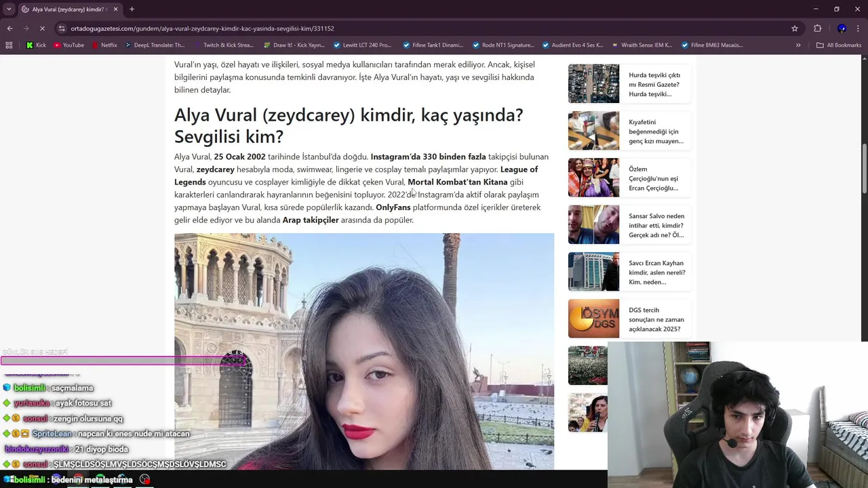Image resolution: width=868 pixels, height=488 pixels.
Task: Click the main article photo
Action: click(364, 351)
